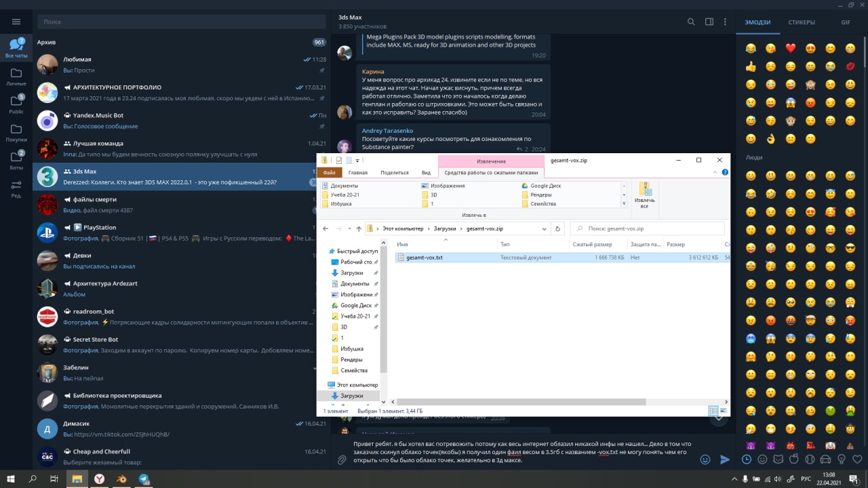868x488 pixels.
Task: Open Explorer Файл ribbon tab
Action: [x=330, y=173]
